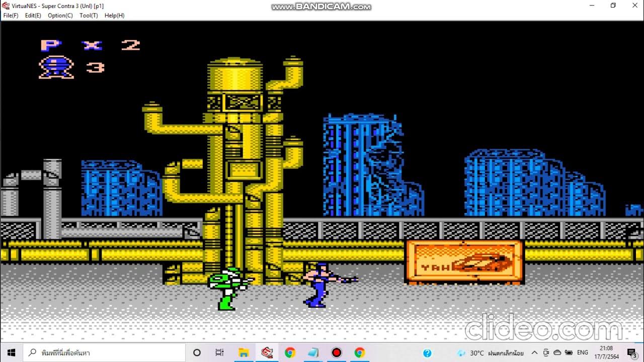This screenshot has width=644, height=362.
Task: Open the Chrome icon right of Bandicam
Action: click(359, 352)
